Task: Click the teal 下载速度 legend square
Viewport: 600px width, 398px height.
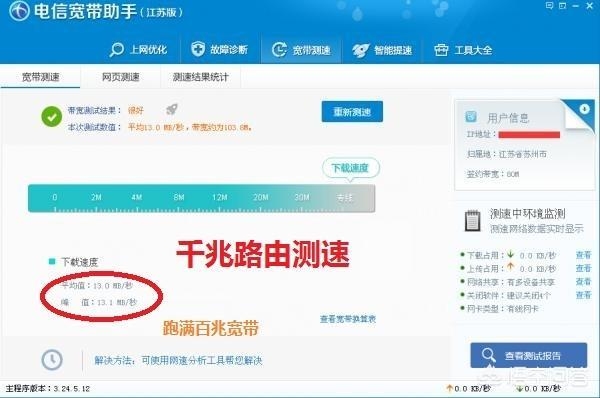Action: (52, 261)
